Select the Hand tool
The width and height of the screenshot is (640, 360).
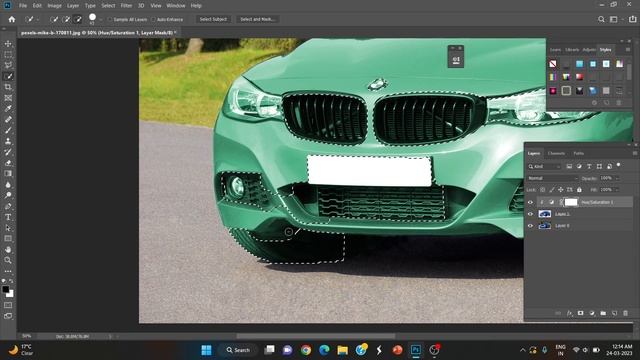pyautogui.click(x=8, y=249)
